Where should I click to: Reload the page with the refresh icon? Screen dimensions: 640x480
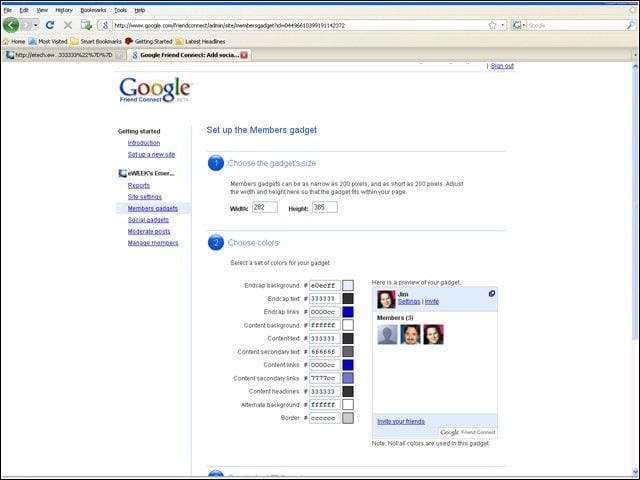[50, 25]
